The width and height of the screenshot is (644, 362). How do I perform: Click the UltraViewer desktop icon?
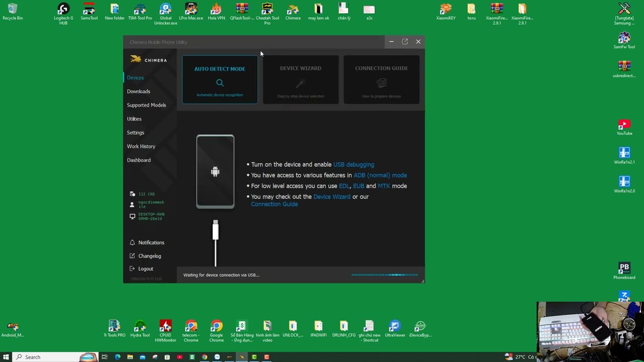[x=395, y=329]
